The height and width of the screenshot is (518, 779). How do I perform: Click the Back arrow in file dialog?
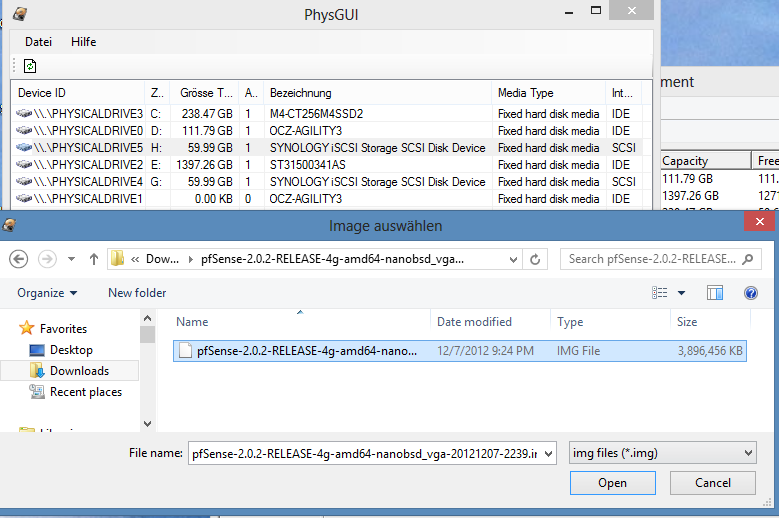pos(19,259)
